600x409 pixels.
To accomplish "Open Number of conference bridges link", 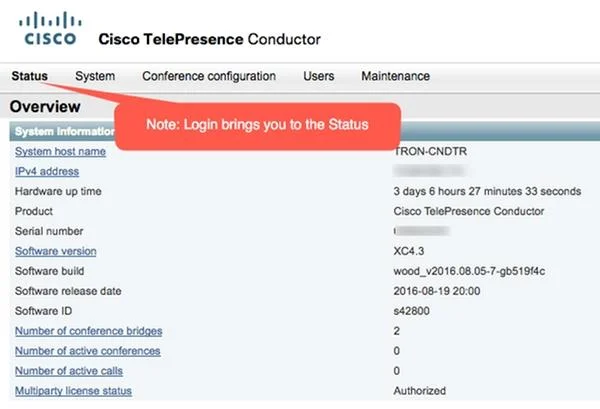I will [x=88, y=331].
